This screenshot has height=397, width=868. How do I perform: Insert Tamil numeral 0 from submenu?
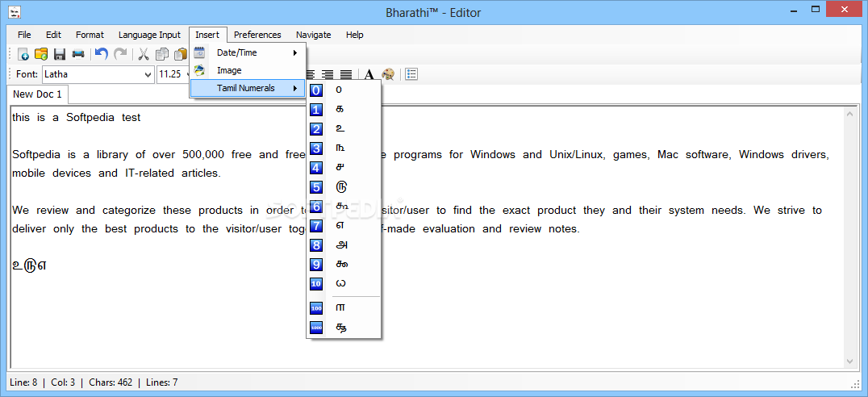pyautogui.click(x=344, y=90)
